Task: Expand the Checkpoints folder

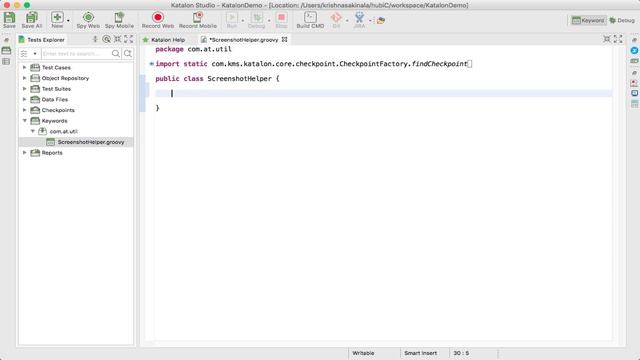Action: coord(24,109)
